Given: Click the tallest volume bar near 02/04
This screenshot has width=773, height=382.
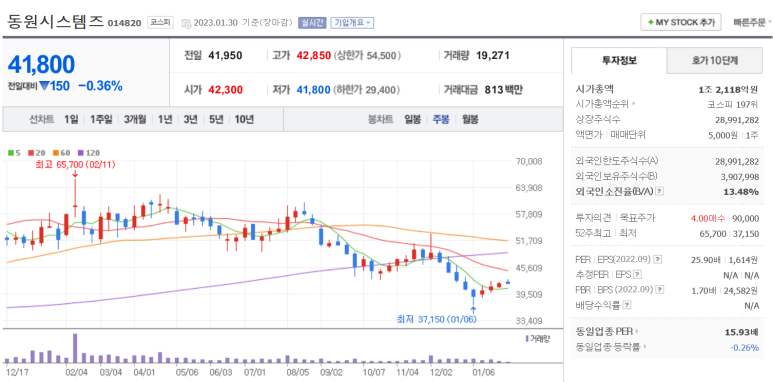Looking at the screenshot, I should click(x=75, y=348).
